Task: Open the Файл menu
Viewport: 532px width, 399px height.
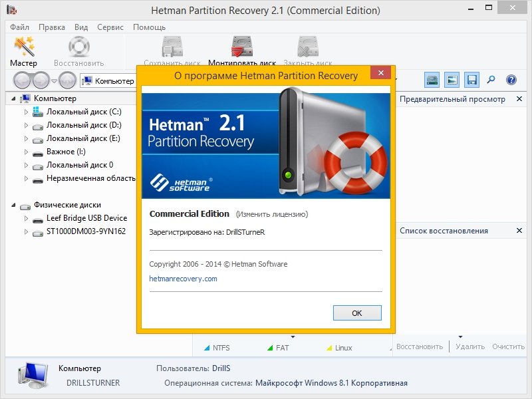Action: point(20,27)
